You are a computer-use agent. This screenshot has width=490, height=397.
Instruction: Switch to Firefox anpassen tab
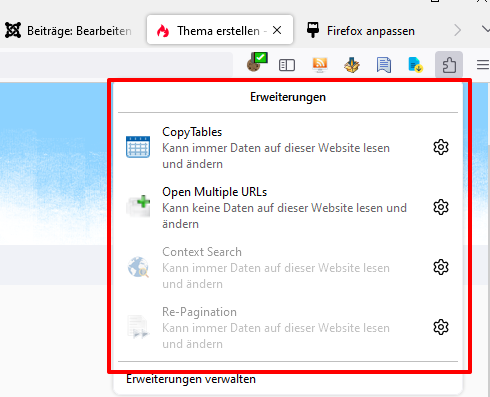(361, 31)
